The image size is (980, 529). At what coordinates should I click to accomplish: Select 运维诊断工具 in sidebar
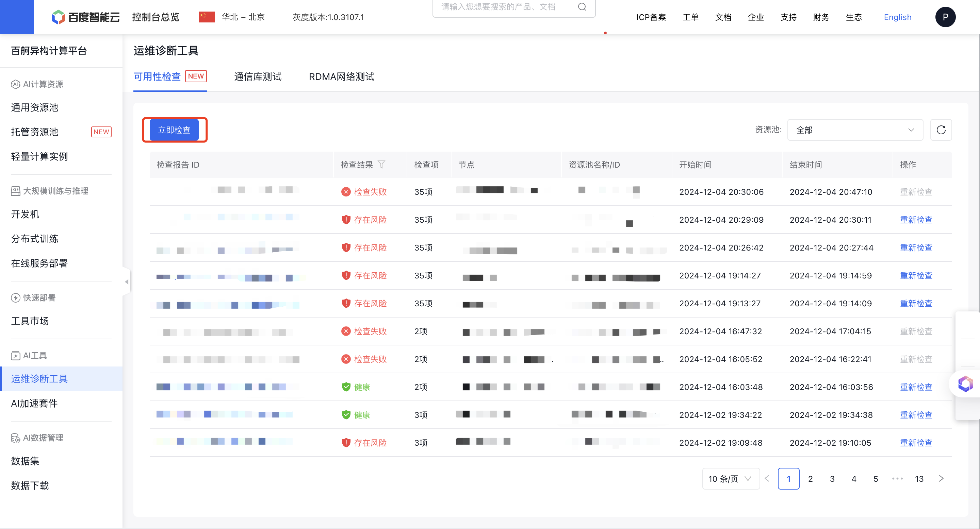coord(61,378)
